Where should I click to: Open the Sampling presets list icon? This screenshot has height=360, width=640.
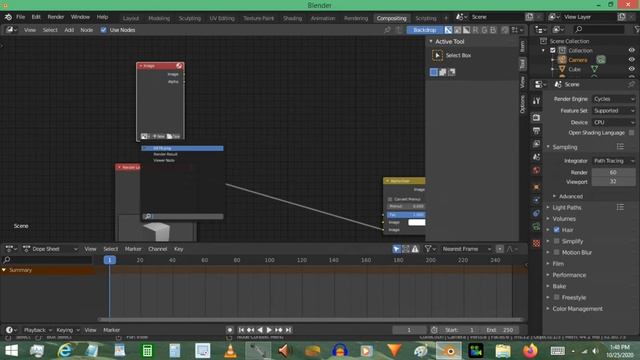pos(620,147)
